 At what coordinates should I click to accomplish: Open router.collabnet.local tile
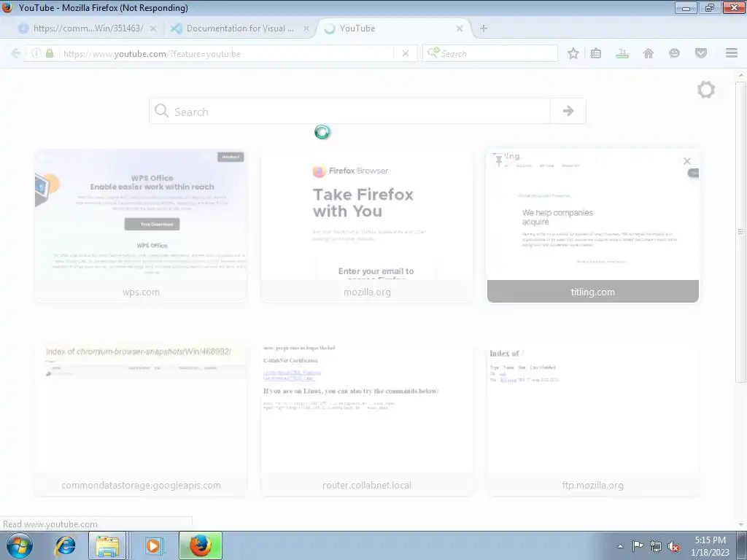[x=367, y=419]
